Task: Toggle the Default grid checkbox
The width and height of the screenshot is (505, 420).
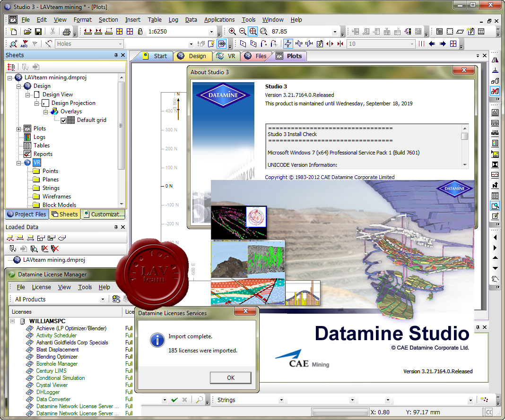Action: (63, 120)
